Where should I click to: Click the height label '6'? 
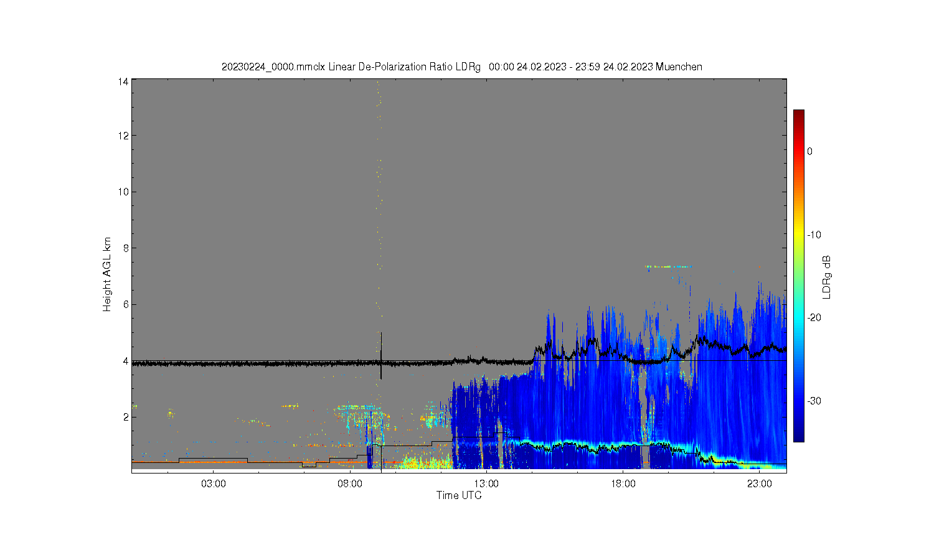(126, 304)
